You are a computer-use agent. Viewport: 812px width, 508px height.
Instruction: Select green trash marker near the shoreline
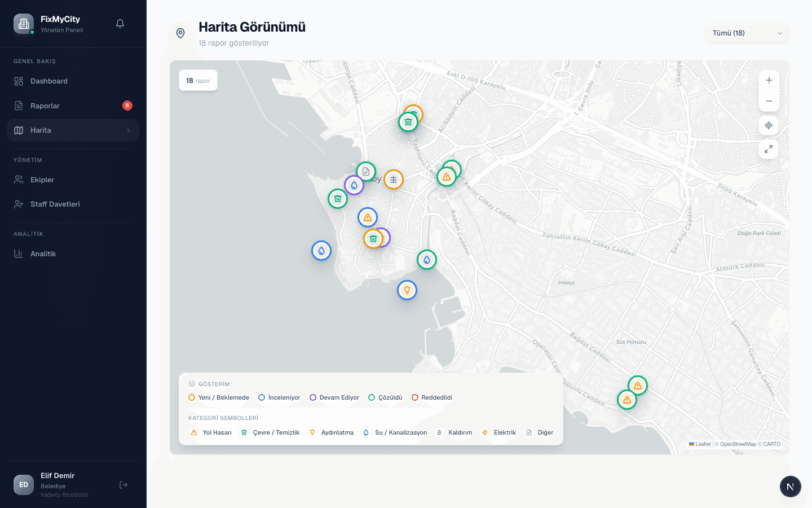point(338,199)
